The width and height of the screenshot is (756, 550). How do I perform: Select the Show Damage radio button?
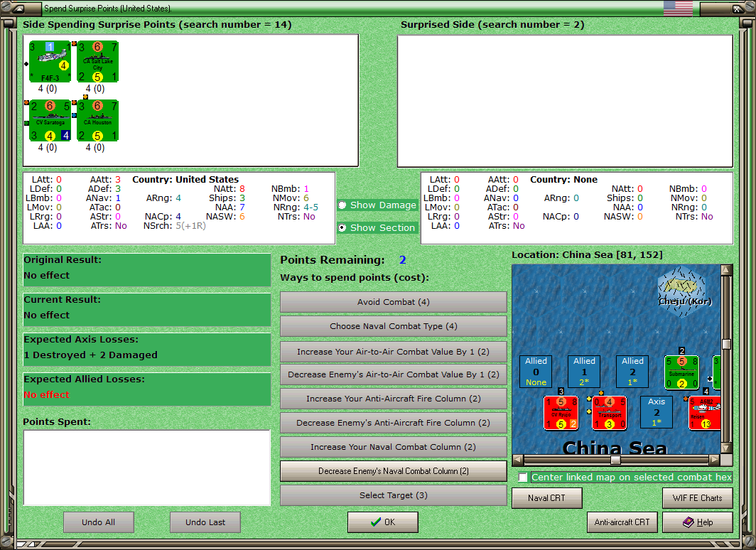point(342,205)
